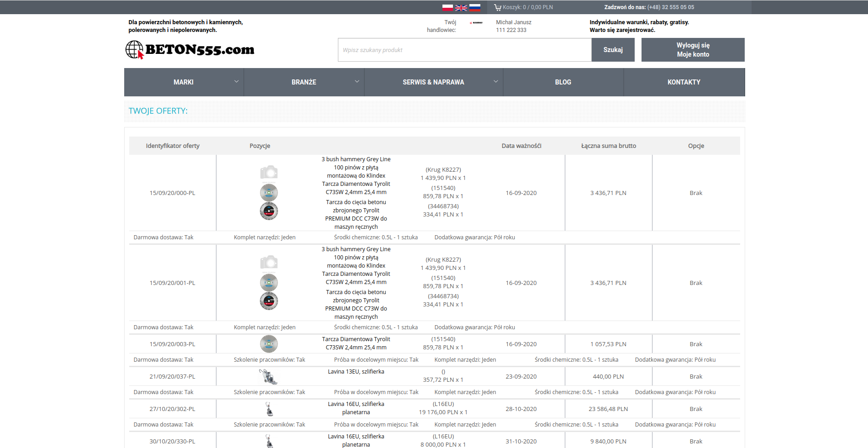Click the disc image in offer 15/09/20/003-PL
Screen dimensions: 868x448
click(269, 344)
